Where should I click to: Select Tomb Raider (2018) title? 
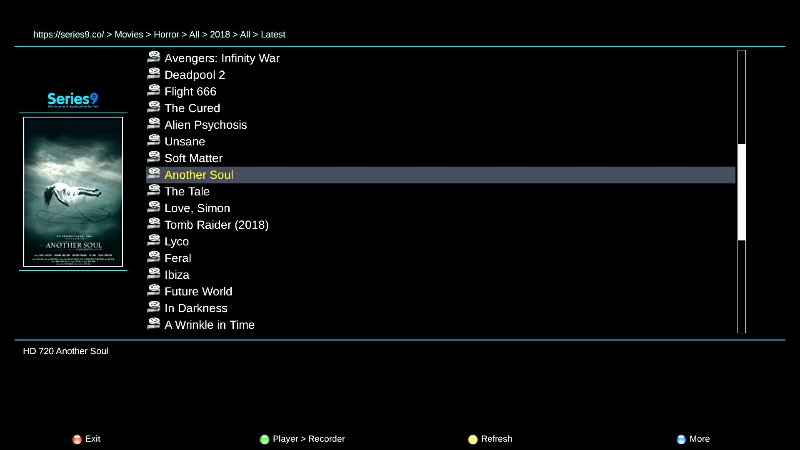tap(216, 225)
